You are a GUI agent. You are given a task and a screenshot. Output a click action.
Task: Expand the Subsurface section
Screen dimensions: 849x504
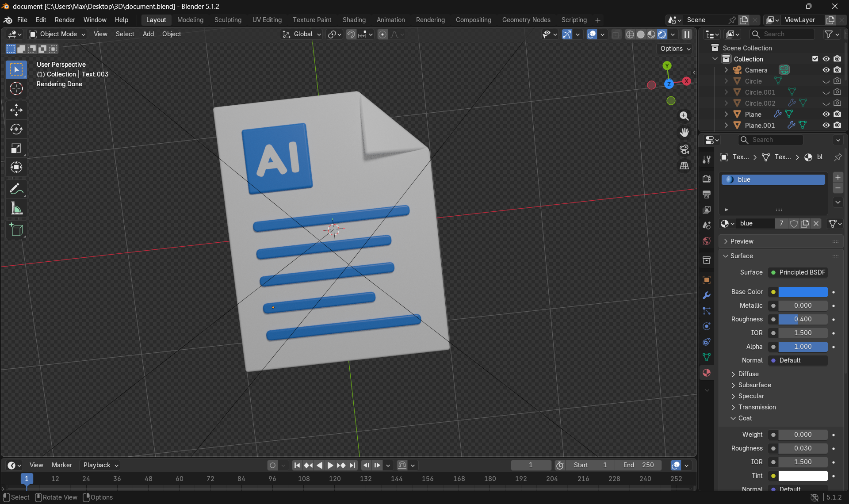(754, 385)
